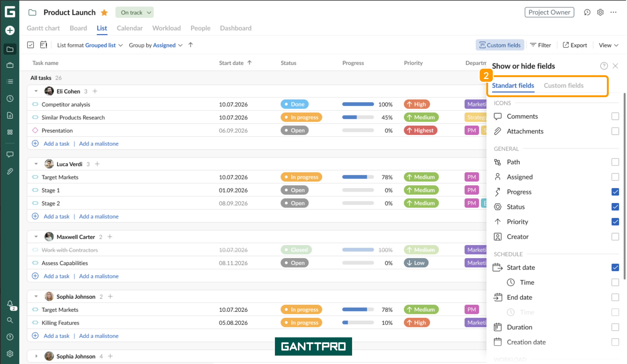Uncheck the Status field checkbox
Viewport: 627px width, 364px height.
pos(615,207)
